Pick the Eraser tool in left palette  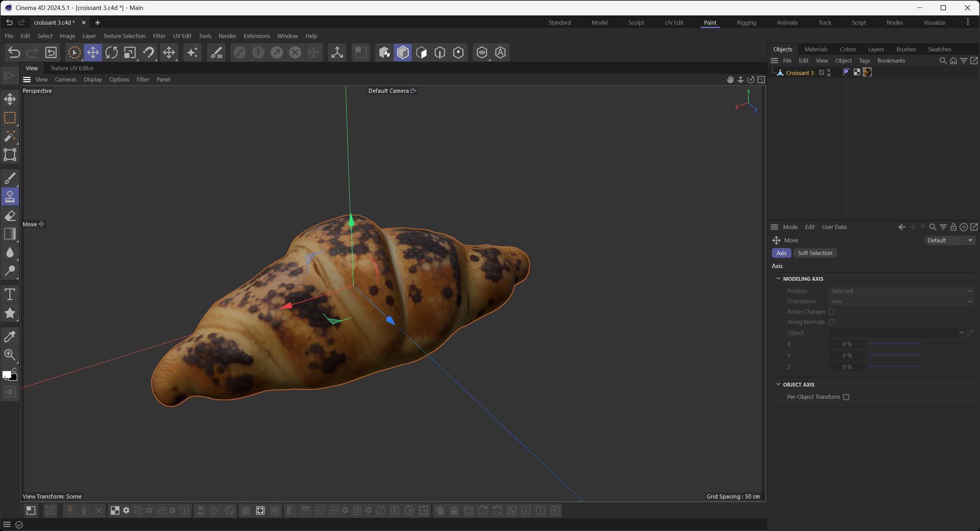[10, 215]
